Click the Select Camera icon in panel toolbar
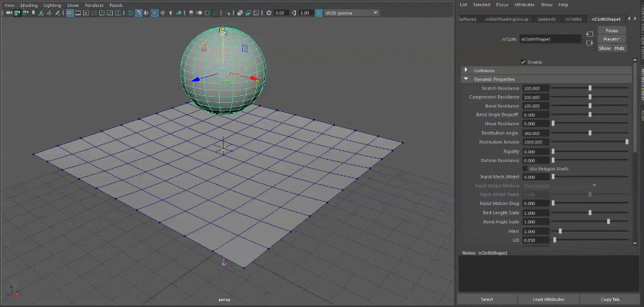644x307 pixels. tap(9, 13)
